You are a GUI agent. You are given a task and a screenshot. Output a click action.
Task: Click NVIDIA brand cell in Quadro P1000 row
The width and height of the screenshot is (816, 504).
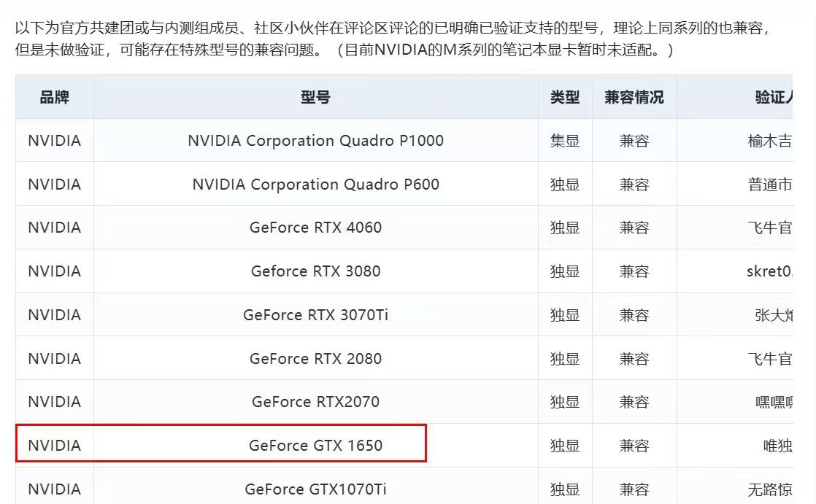[55, 141]
